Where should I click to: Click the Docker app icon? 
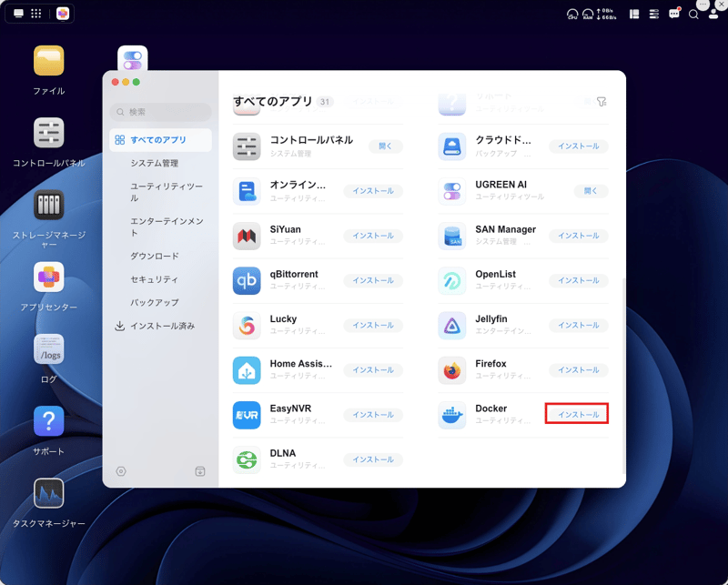click(451, 415)
